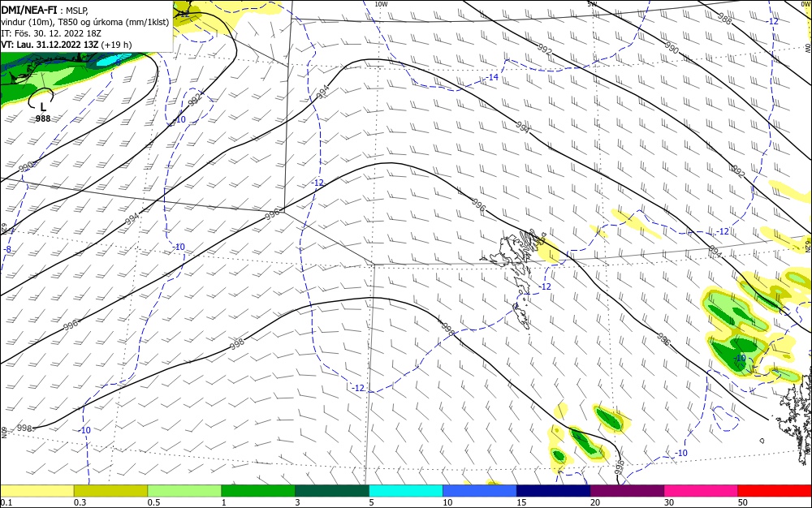Click the red 50 mm legend swatch
The height and width of the screenshot is (508, 812).
(x=775, y=491)
